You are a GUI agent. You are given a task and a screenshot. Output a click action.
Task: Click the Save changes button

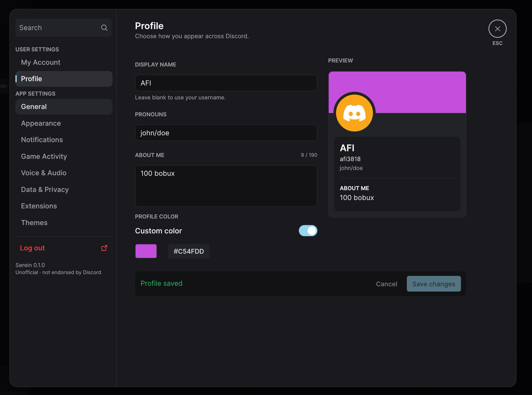tap(434, 284)
